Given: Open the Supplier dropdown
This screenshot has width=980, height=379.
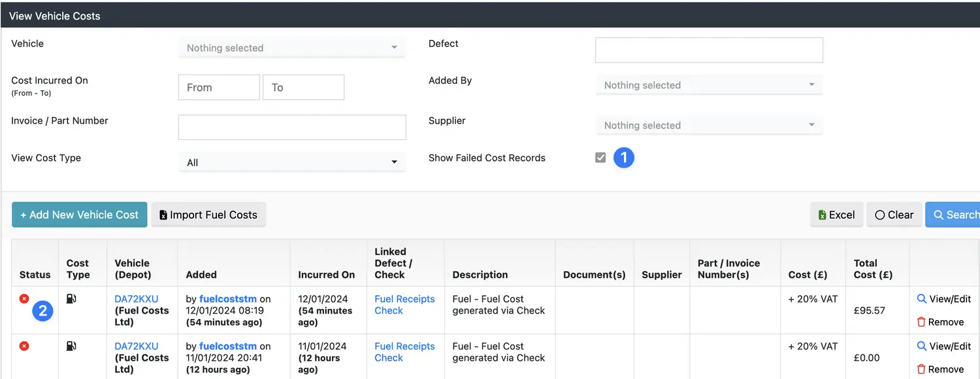Looking at the screenshot, I should point(708,125).
